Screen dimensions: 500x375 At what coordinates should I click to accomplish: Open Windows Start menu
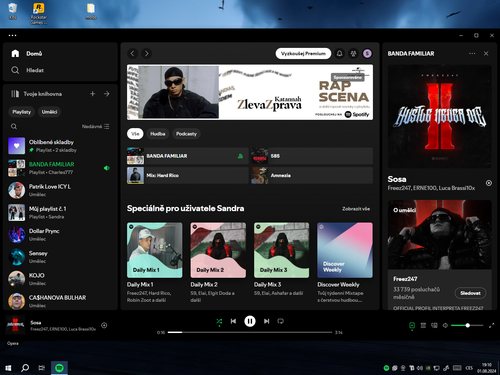(8, 368)
